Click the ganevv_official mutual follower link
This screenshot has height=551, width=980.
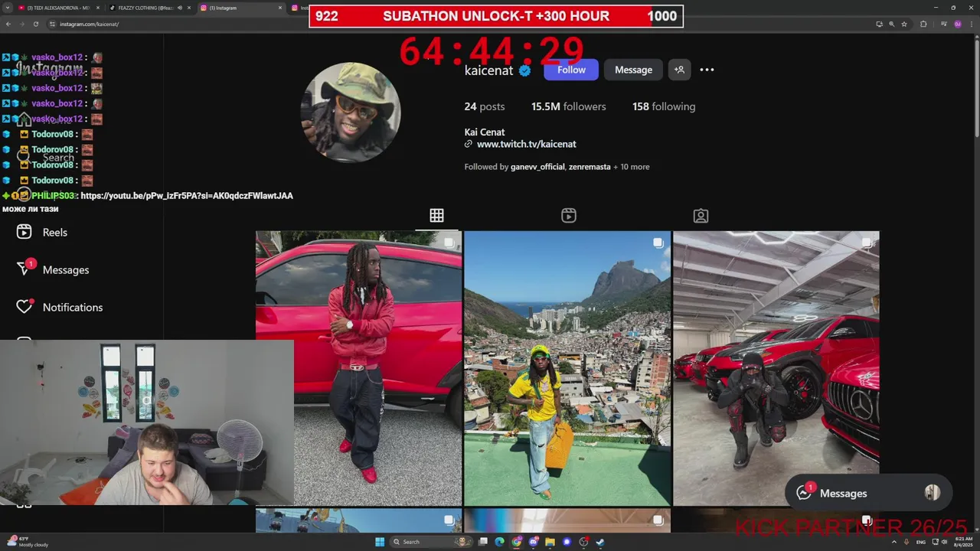pyautogui.click(x=537, y=167)
